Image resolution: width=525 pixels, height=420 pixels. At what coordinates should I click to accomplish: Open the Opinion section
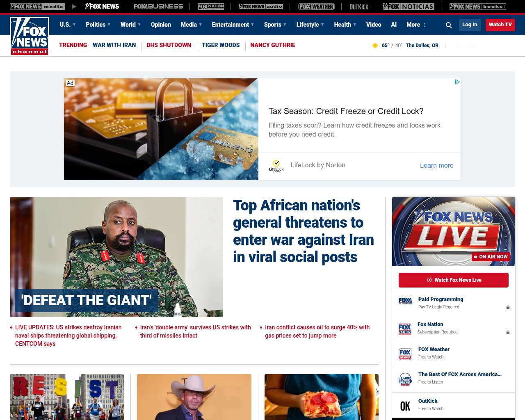tap(161, 25)
